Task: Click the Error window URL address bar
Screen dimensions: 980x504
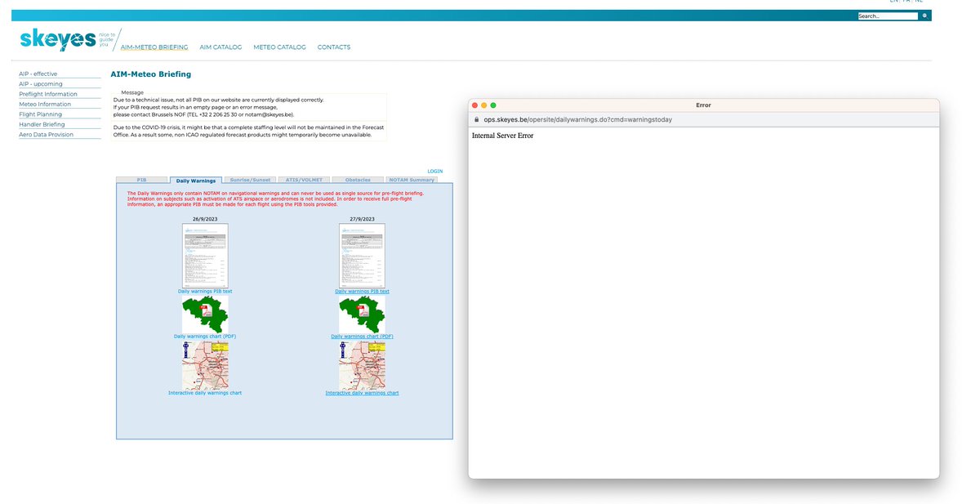Action: pyautogui.click(x=704, y=119)
